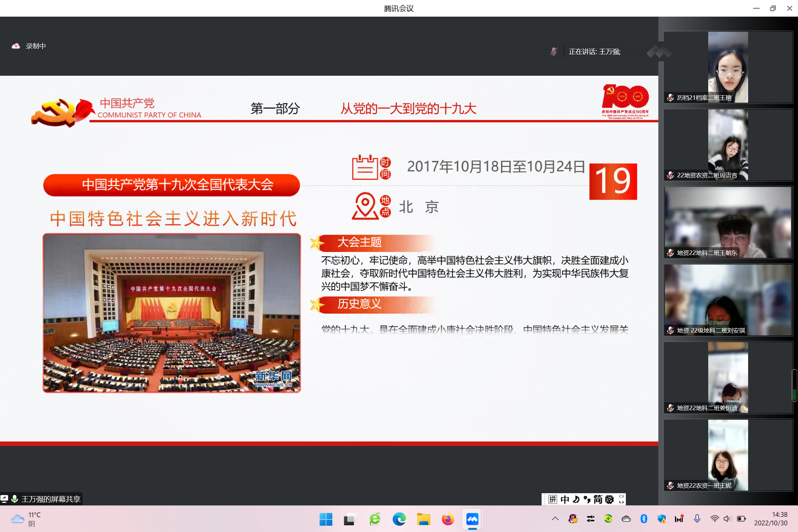The width and height of the screenshot is (798, 532).
Task: Select video tile of 地资22地科二班王朝东
Action: click(728, 222)
